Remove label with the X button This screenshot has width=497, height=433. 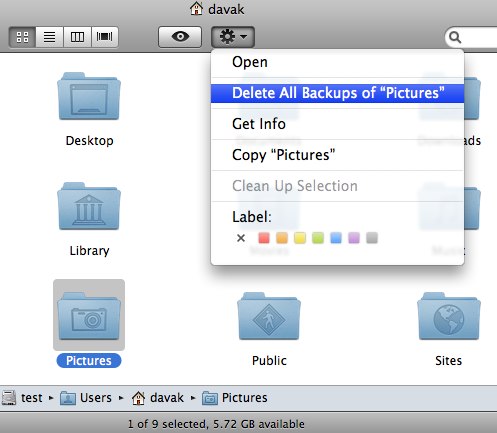(x=241, y=238)
